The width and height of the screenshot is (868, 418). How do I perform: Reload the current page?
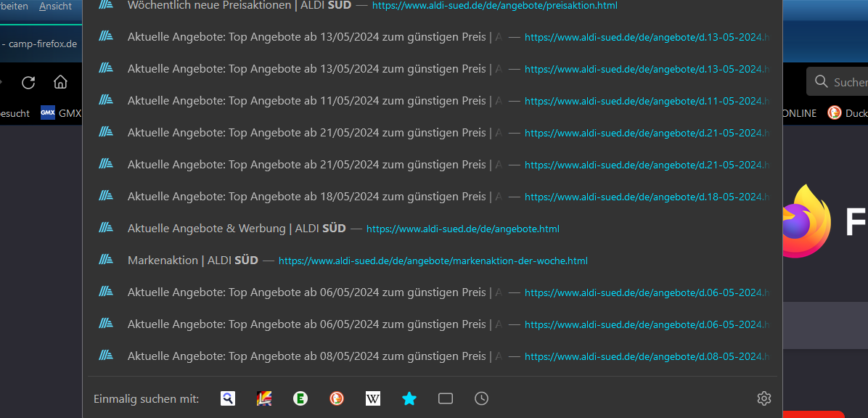(x=28, y=83)
